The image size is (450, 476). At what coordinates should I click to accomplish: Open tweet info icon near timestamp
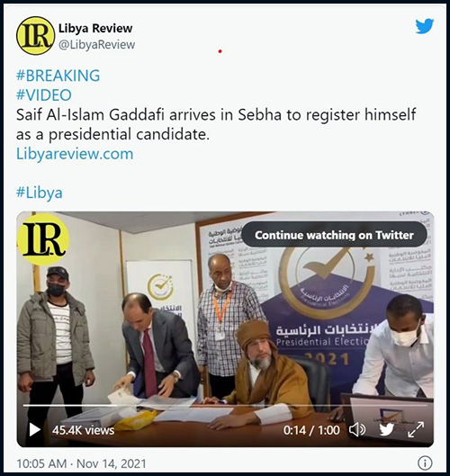pyautogui.click(x=425, y=463)
